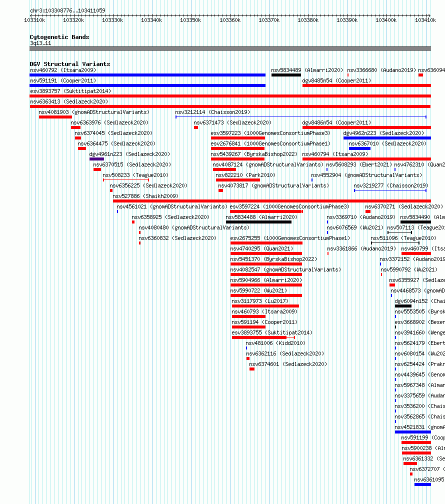Click the nsv460794 (Itsara2009) label
The height and width of the screenshot is (504, 445).
[x=335, y=154]
